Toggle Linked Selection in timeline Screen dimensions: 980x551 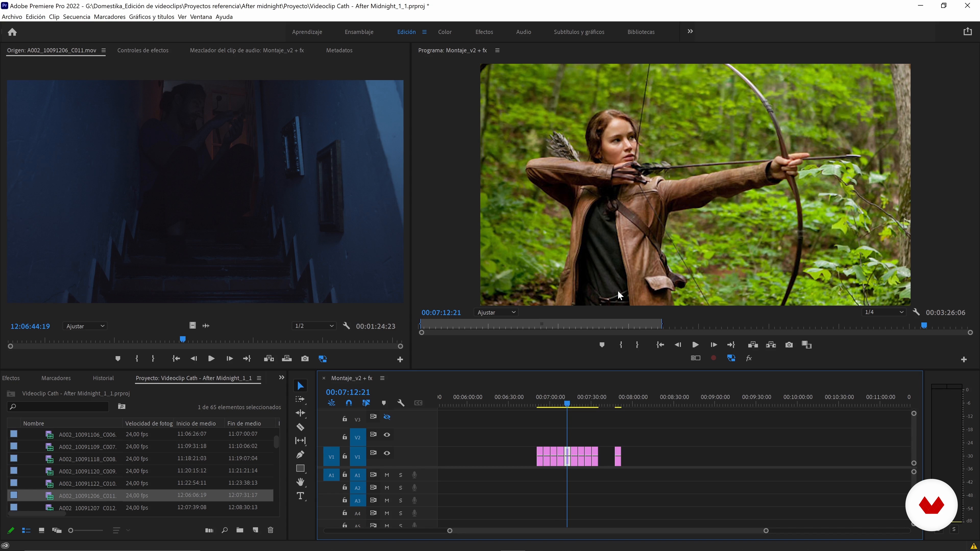coord(366,403)
